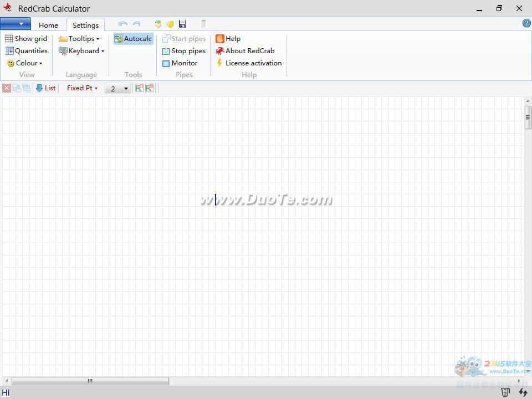The image size is (532, 399).
Task: Click Start pipes
Action: click(x=184, y=39)
